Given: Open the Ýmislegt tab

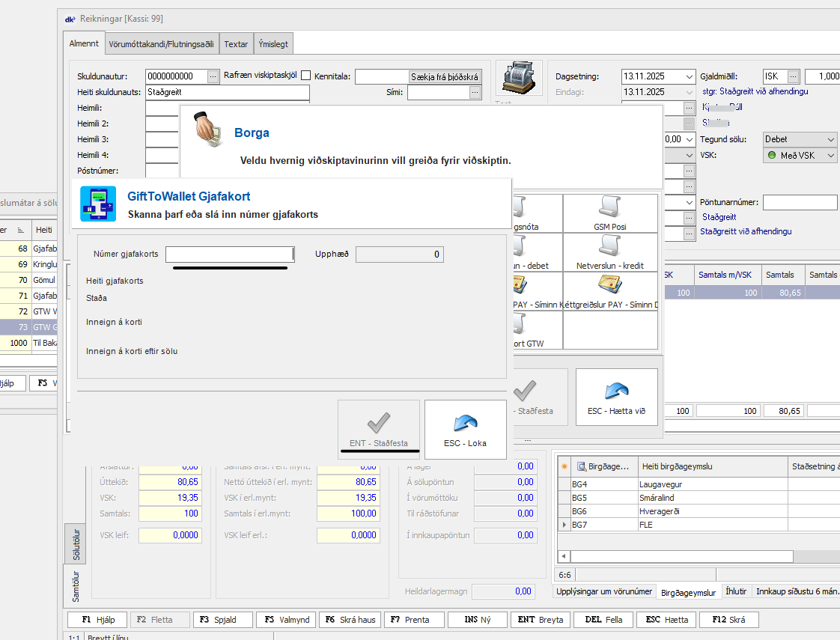Looking at the screenshot, I should pyautogui.click(x=273, y=44).
